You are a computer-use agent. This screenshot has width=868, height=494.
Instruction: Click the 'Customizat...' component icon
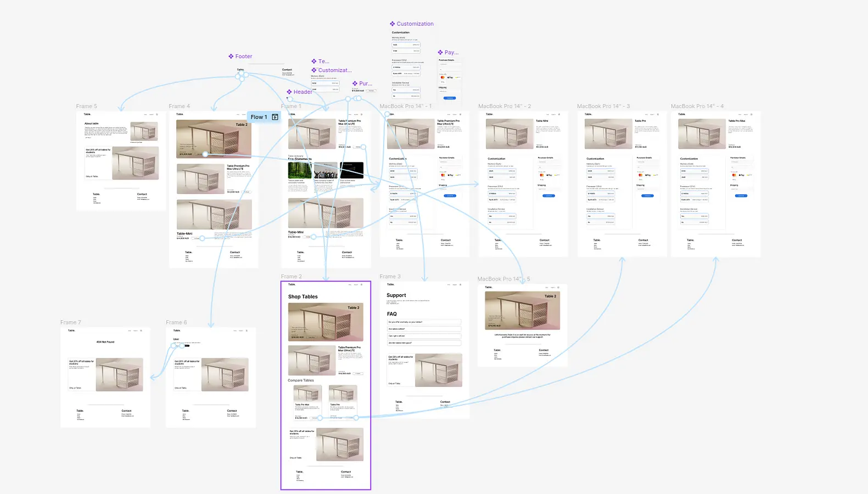click(x=314, y=70)
